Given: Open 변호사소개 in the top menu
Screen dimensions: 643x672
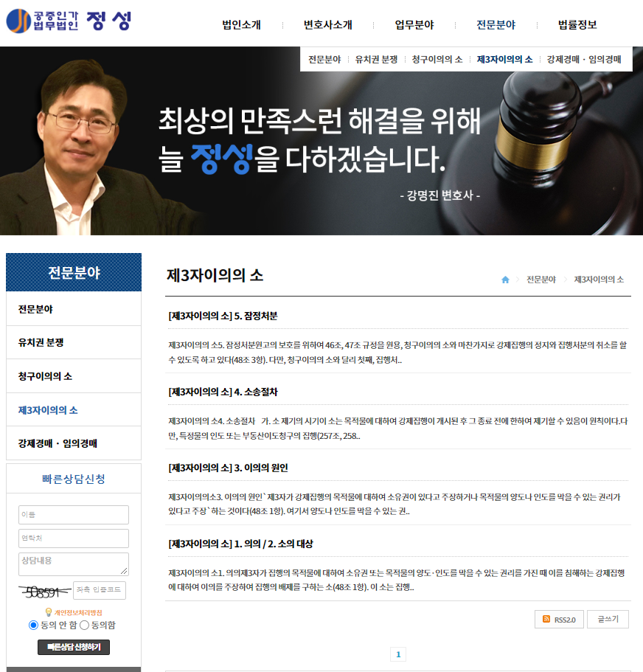Looking at the screenshot, I should click(x=327, y=24).
